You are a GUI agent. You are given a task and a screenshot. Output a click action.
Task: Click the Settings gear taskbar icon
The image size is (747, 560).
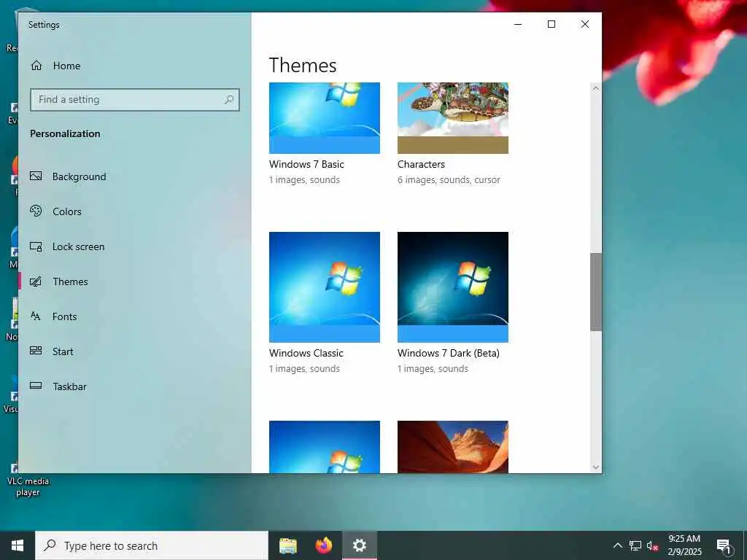359,545
